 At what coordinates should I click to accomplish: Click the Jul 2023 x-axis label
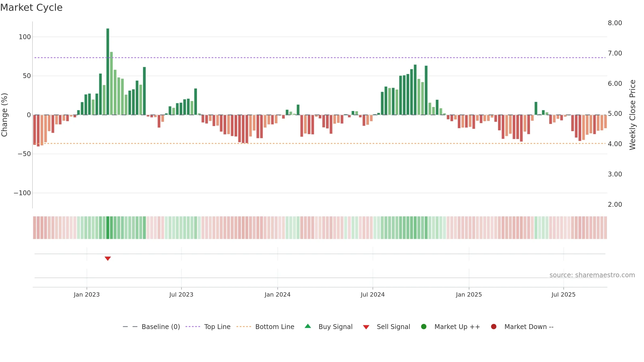point(181,295)
